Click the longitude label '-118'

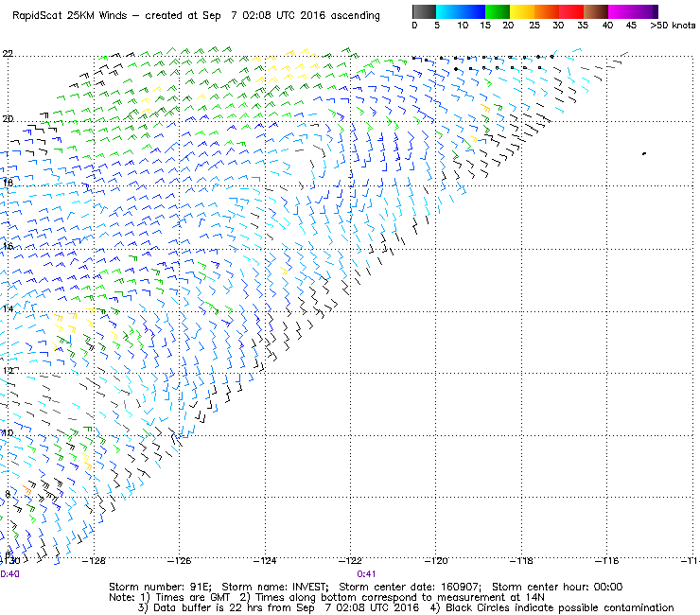[521, 560]
